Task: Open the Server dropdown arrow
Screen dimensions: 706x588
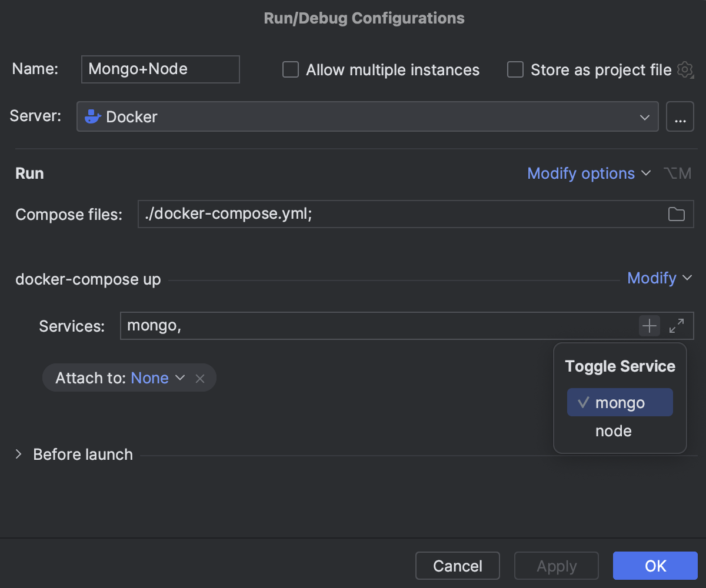Action: tap(644, 117)
